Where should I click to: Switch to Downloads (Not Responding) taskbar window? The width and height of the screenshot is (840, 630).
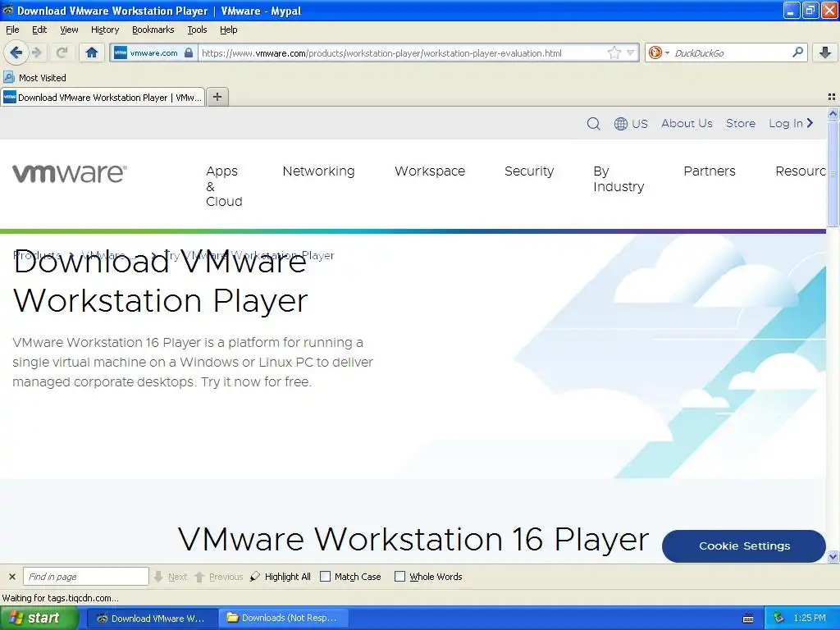pos(283,619)
